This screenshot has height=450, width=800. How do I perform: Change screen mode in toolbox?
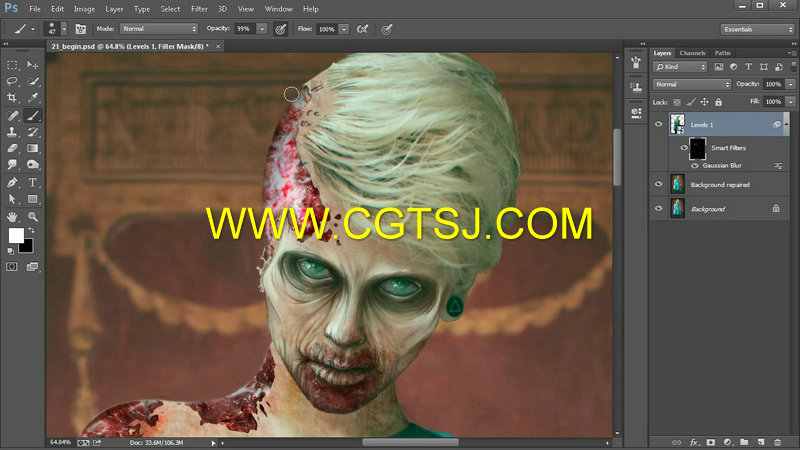tap(32, 266)
